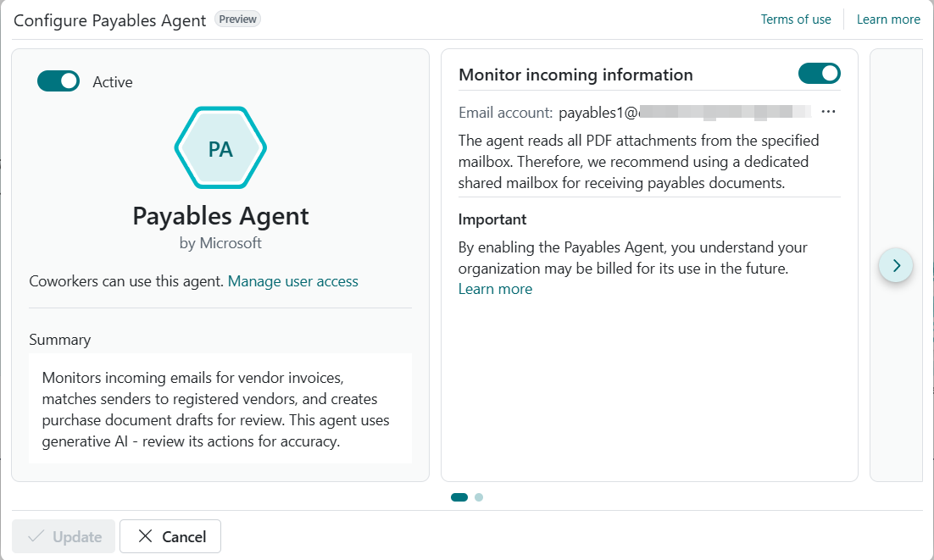Select the Monitor incoming information header
934x560 pixels.
[576, 74]
